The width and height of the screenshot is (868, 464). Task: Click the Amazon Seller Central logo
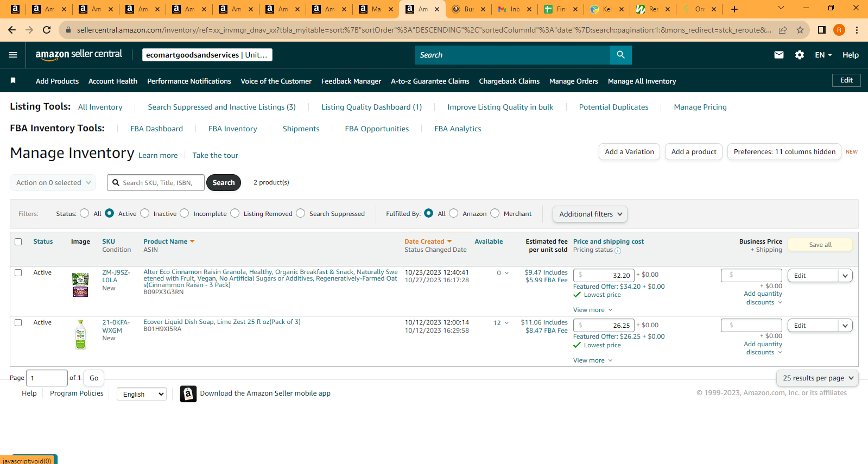[x=79, y=54]
